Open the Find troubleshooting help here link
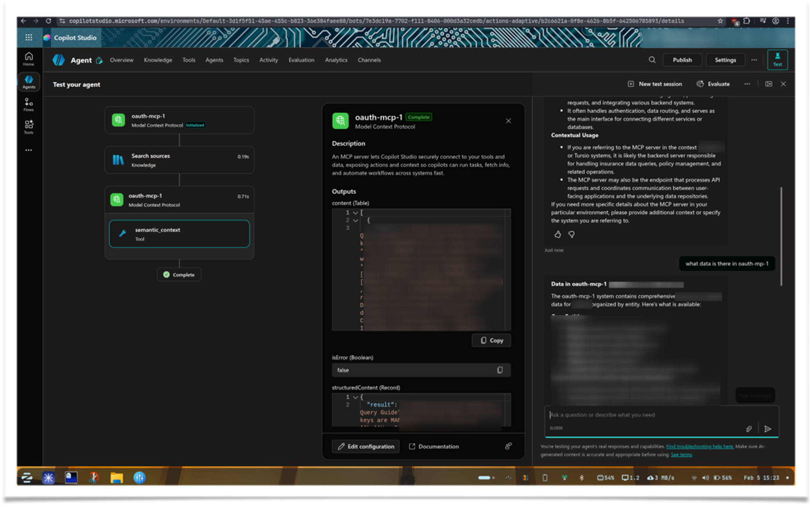812x509 pixels. click(x=700, y=446)
